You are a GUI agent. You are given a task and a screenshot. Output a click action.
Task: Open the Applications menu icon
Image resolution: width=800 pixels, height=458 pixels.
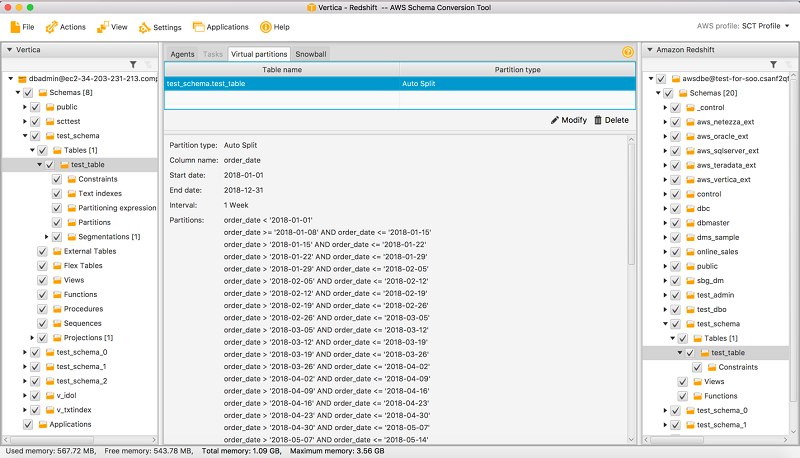198,27
